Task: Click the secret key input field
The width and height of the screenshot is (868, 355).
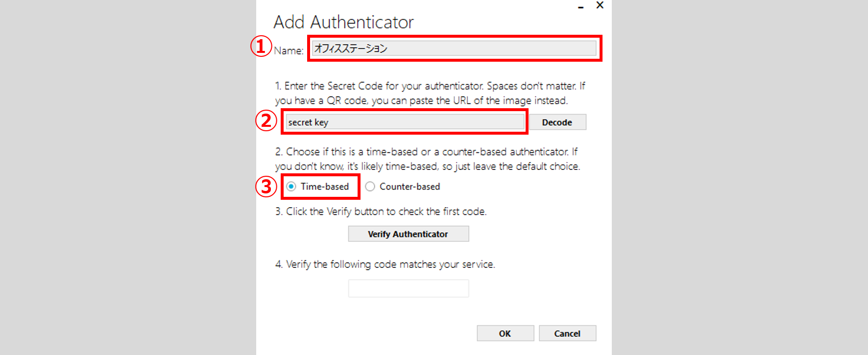Action: 405,122
